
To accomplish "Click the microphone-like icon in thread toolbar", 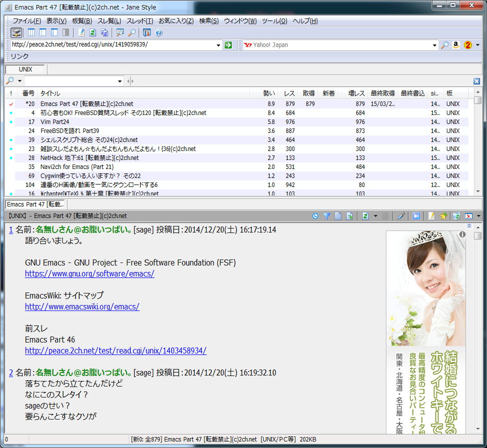I will [401, 216].
